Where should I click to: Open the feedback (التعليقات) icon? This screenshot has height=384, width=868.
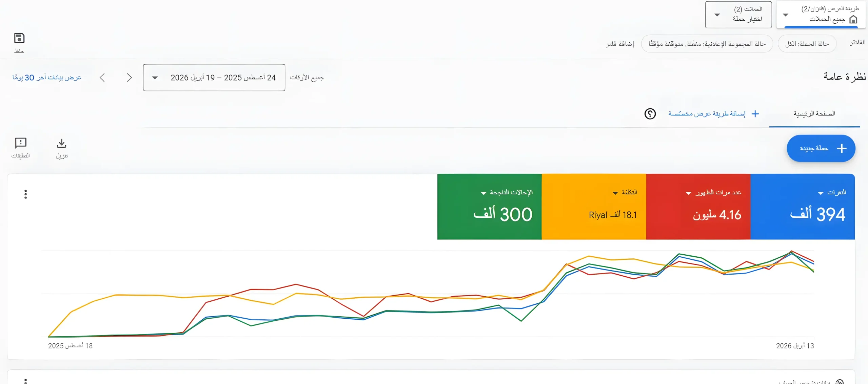(21, 143)
